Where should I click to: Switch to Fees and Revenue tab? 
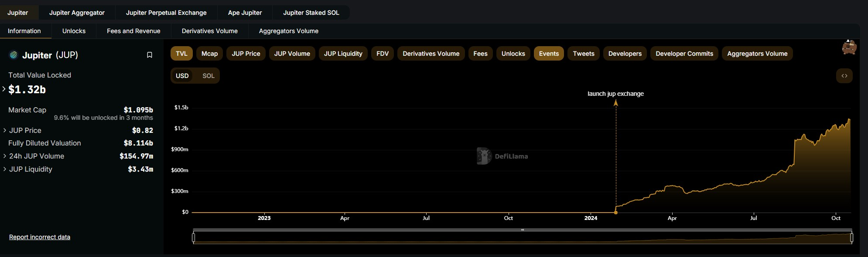(133, 31)
